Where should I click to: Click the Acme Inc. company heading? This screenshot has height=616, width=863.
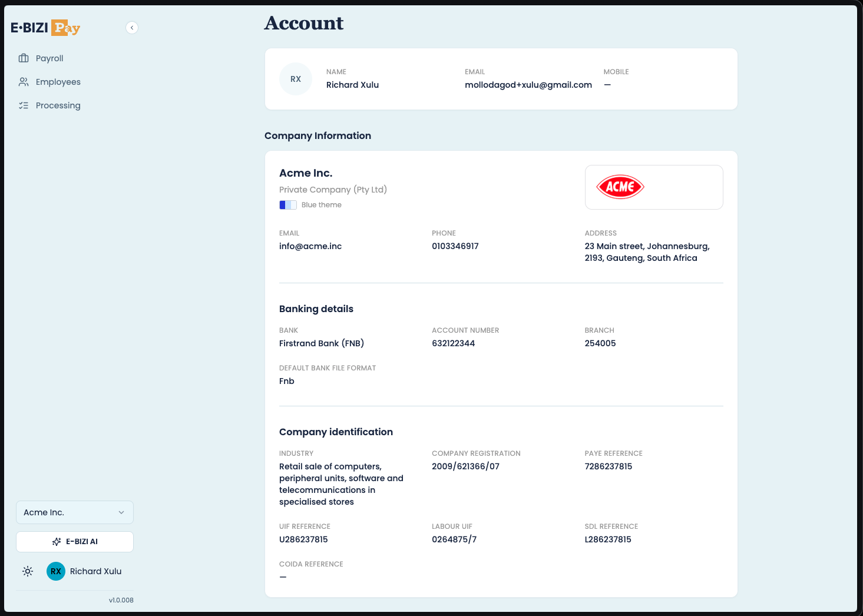coord(306,173)
